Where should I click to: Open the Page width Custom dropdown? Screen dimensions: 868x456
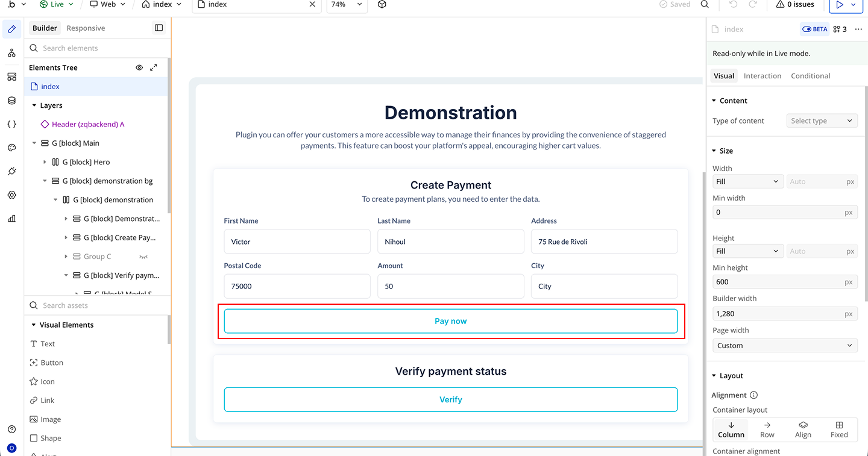click(785, 346)
